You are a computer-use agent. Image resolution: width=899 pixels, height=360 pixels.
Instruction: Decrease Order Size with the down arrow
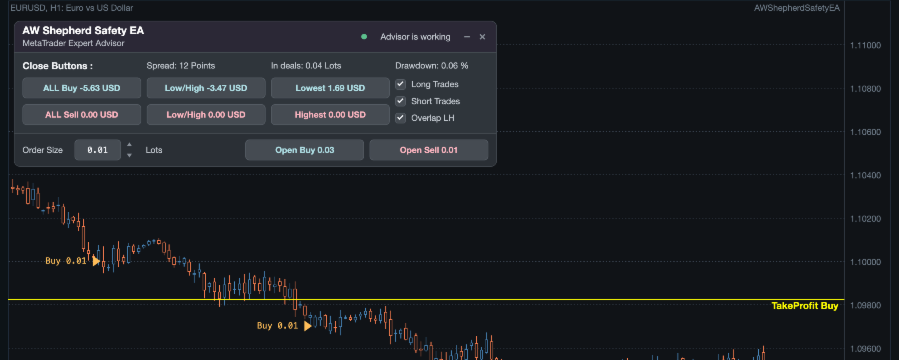[x=130, y=155]
